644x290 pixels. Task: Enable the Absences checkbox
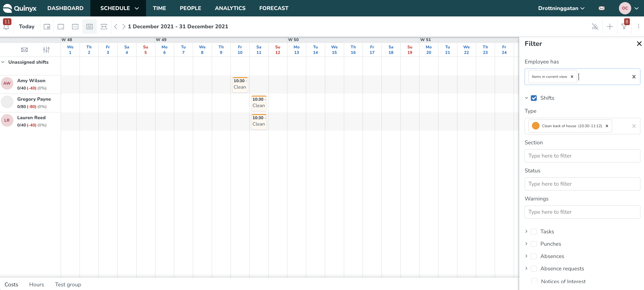534,256
